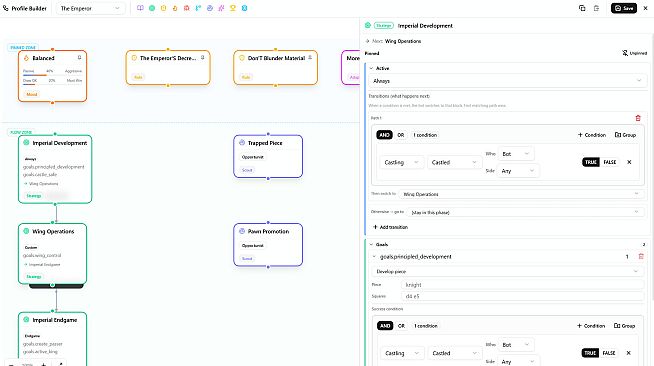Open The Emperor profile dropdown

point(90,8)
